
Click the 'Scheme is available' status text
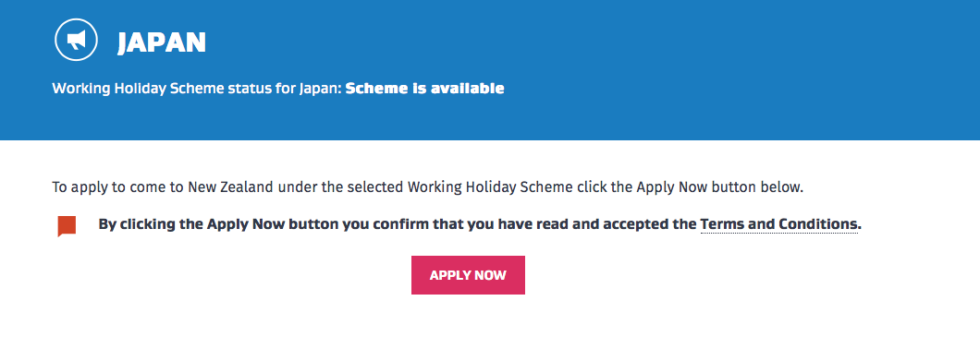pos(425,89)
